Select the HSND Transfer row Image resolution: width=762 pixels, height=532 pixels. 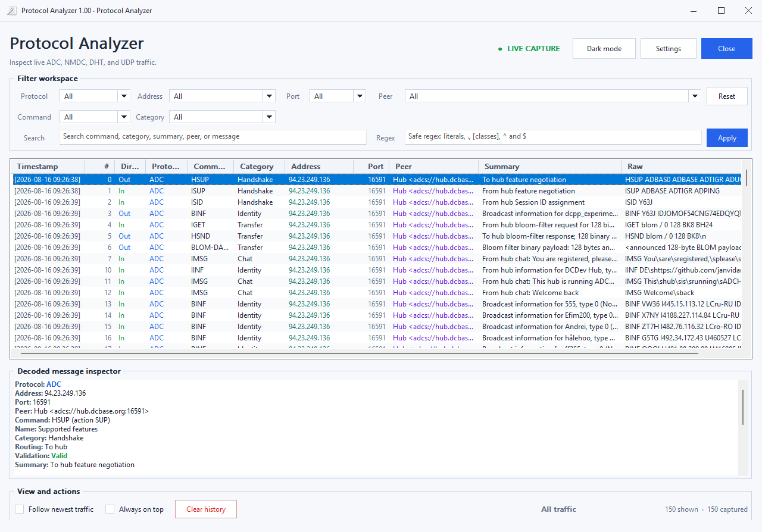coord(376,236)
